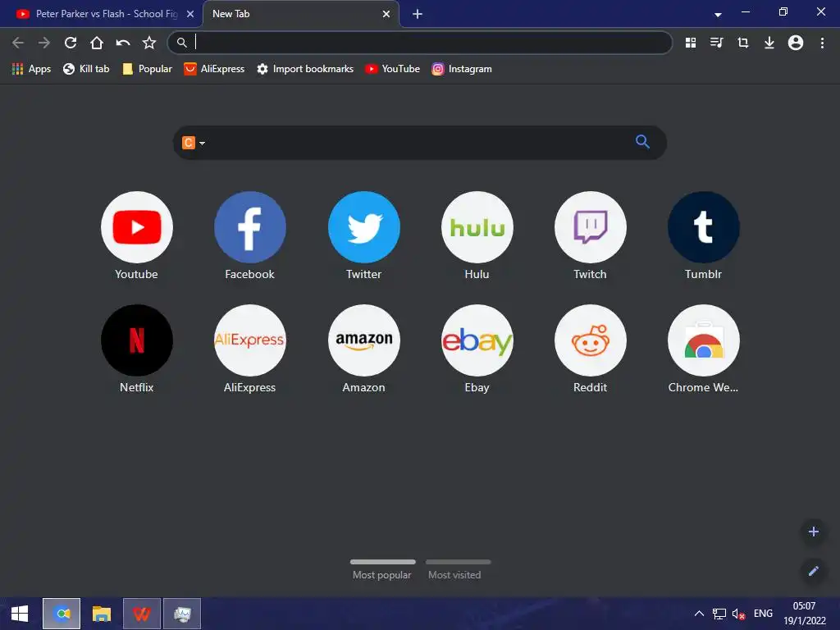Open the network tray icon

pyautogui.click(x=719, y=614)
